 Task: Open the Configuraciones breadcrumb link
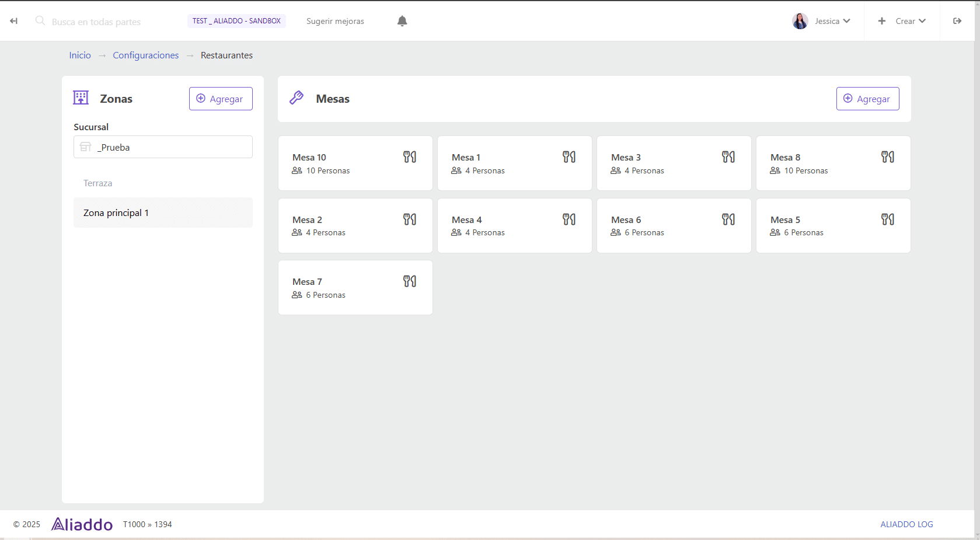click(x=145, y=55)
